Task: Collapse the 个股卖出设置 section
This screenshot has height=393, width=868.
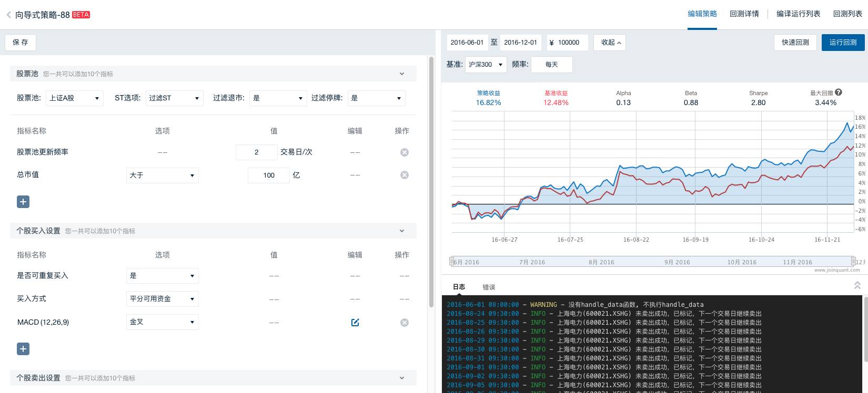Action: [x=402, y=378]
